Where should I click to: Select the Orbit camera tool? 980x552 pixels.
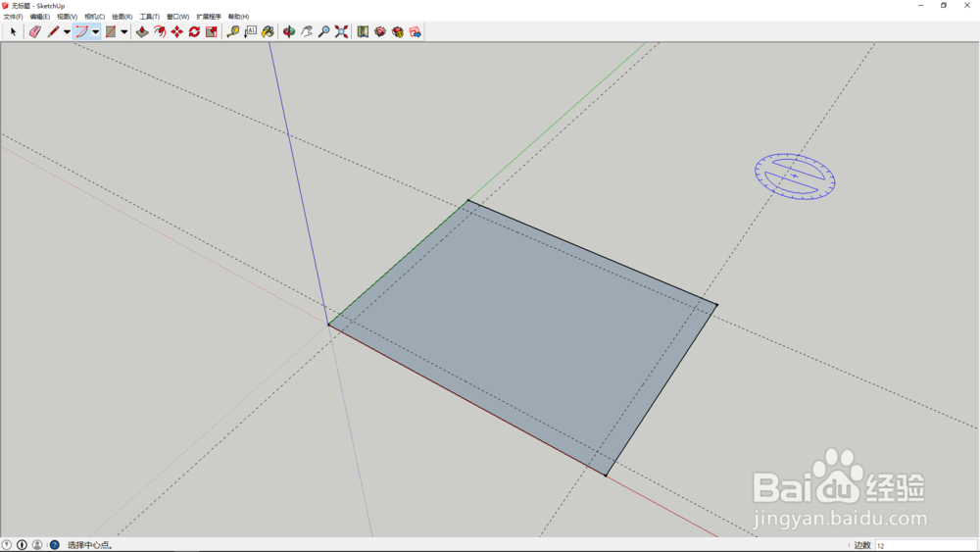click(x=289, y=31)
